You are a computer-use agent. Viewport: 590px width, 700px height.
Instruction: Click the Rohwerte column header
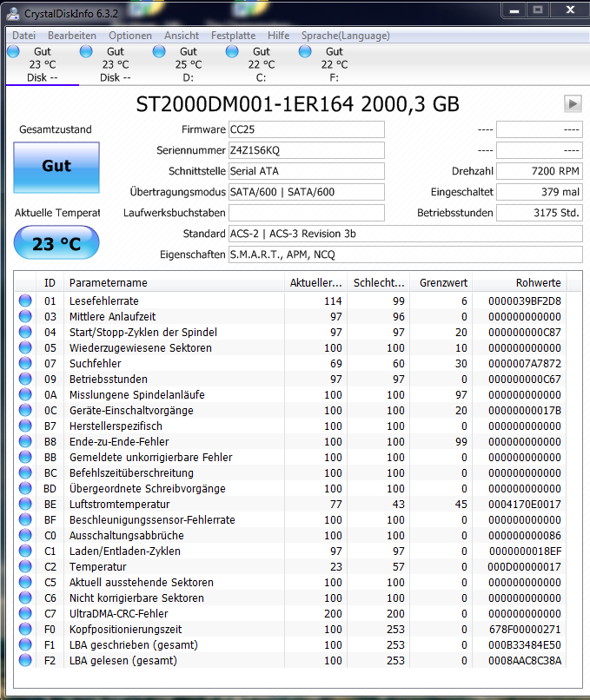point(520,282)
